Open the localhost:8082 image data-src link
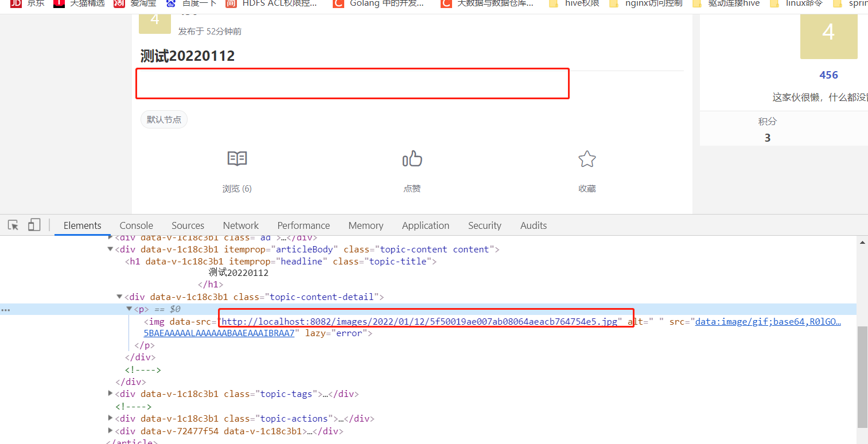The height and width of the screenshot is (444, 868). [419, 321]
